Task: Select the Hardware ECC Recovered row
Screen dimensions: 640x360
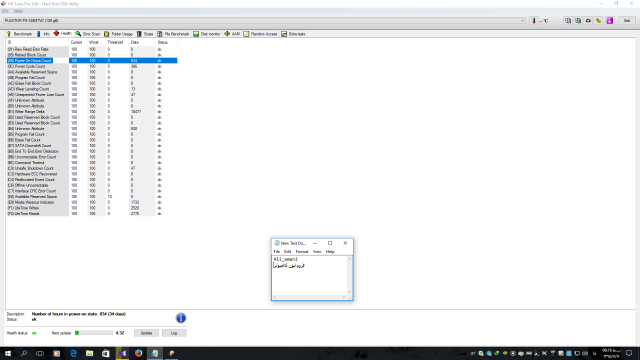Action: tap(92, 174)
